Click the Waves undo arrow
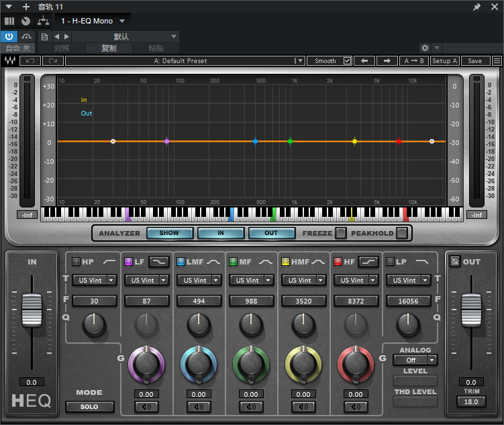This screenshot has height=425, width=504. click(x=30, y=60)
